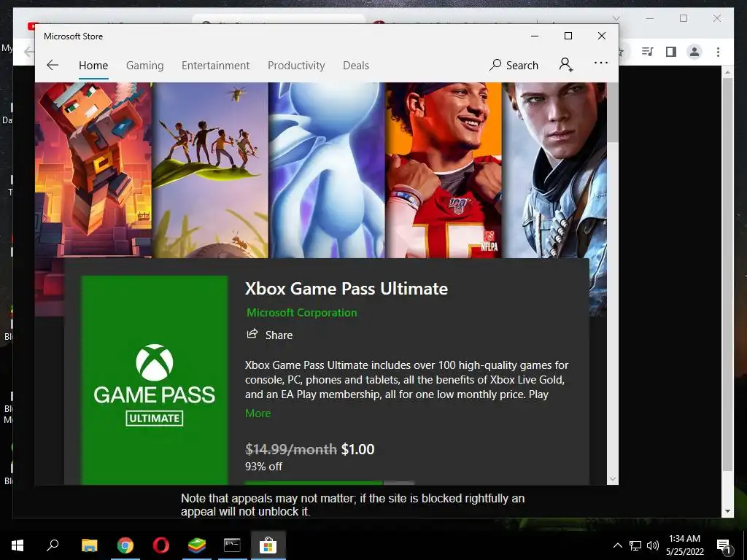
Task: Minimize the Microsoft Store window
Action: pyautogui.click(x=535, y=36)
